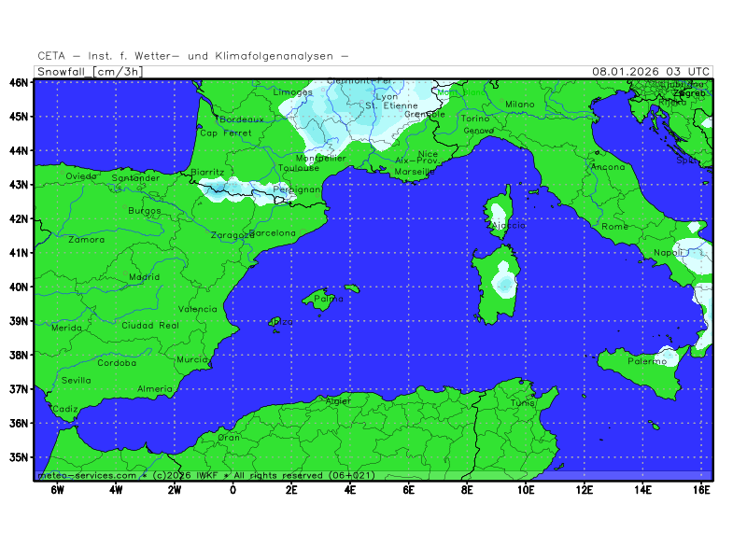Select the Milano city label
Viewport: 747px width, 560px height.
[x=520, y=105]
